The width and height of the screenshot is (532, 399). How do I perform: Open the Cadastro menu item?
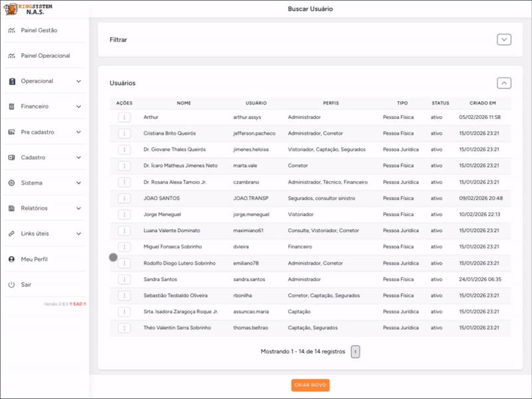click(33, 158)
